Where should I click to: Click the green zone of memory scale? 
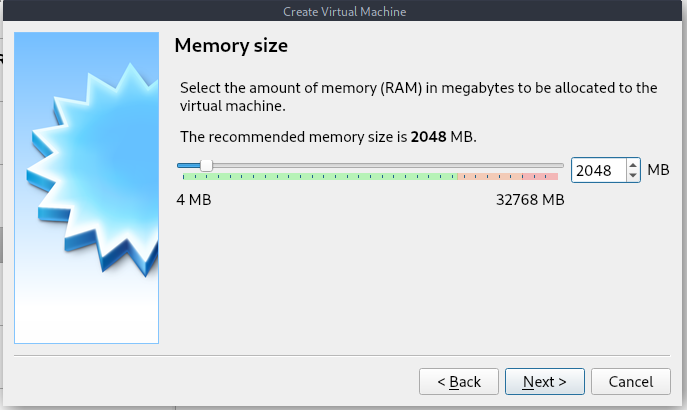pos(320,177)
